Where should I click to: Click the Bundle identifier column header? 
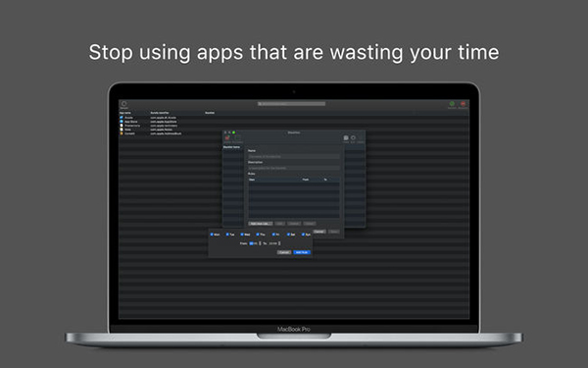[160, 113]
